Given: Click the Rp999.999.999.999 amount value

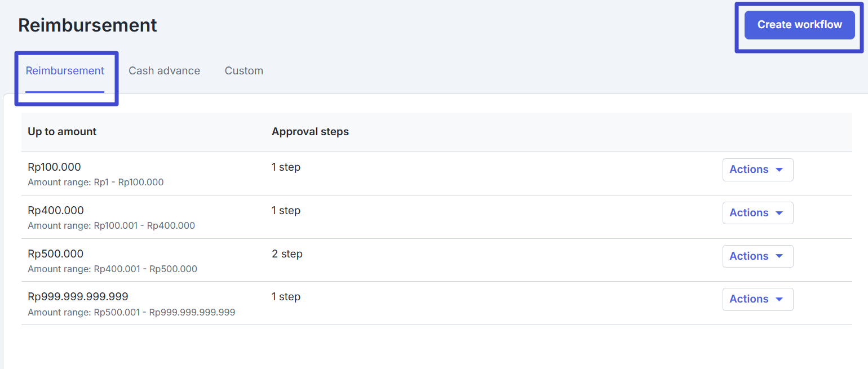Looking at the screenshot, I should pos(78,297).
